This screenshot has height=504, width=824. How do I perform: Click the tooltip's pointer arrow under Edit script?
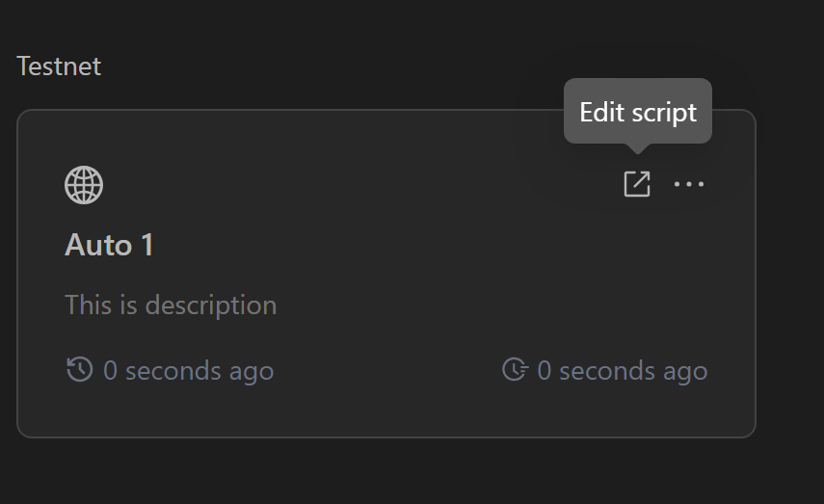pos(637,147)
